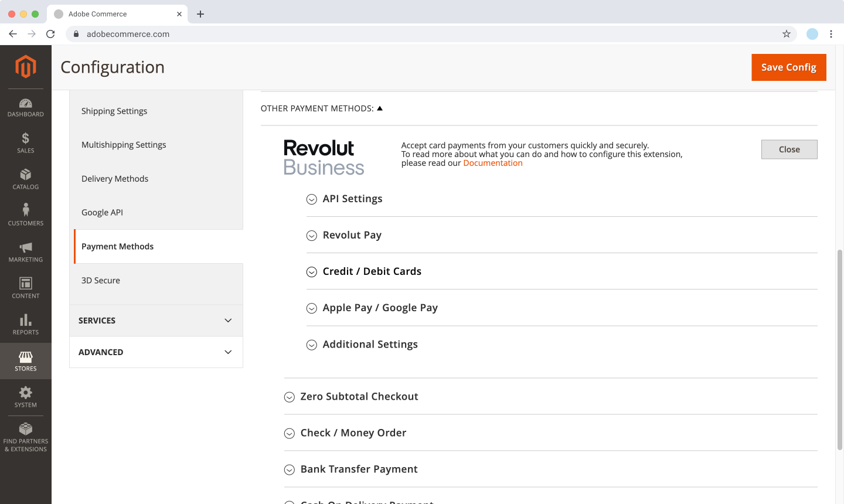
Task: Click the Revolut Business logo
Action: click(x=324, y=157)
